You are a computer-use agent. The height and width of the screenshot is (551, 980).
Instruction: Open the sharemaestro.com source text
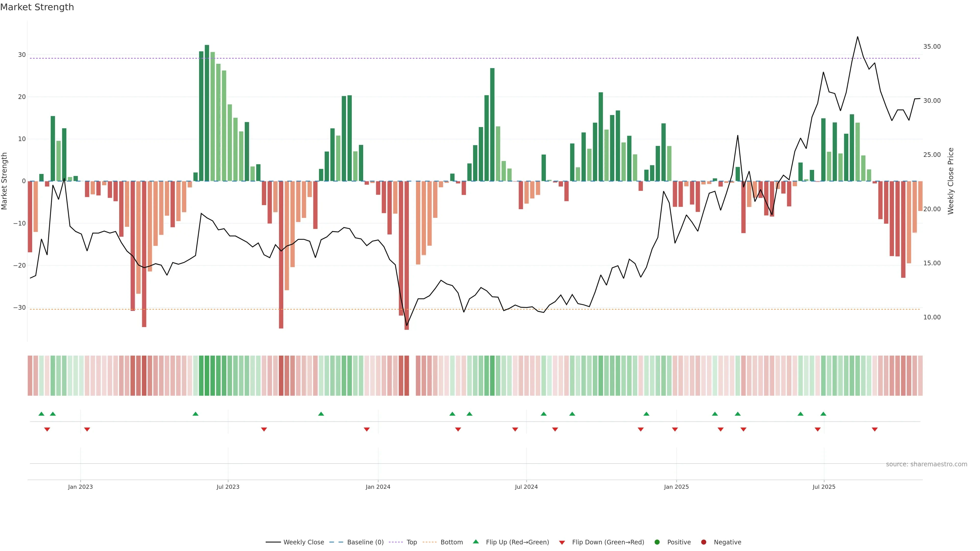pyautogui.click(x=926, y=464)
